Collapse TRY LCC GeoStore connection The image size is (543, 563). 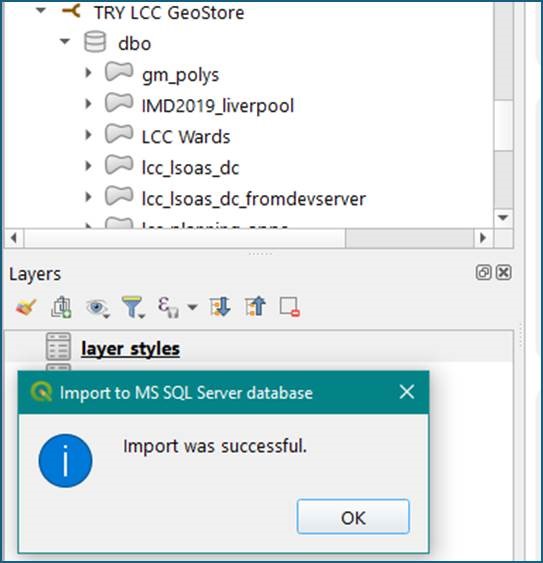(x=41, y=10)
